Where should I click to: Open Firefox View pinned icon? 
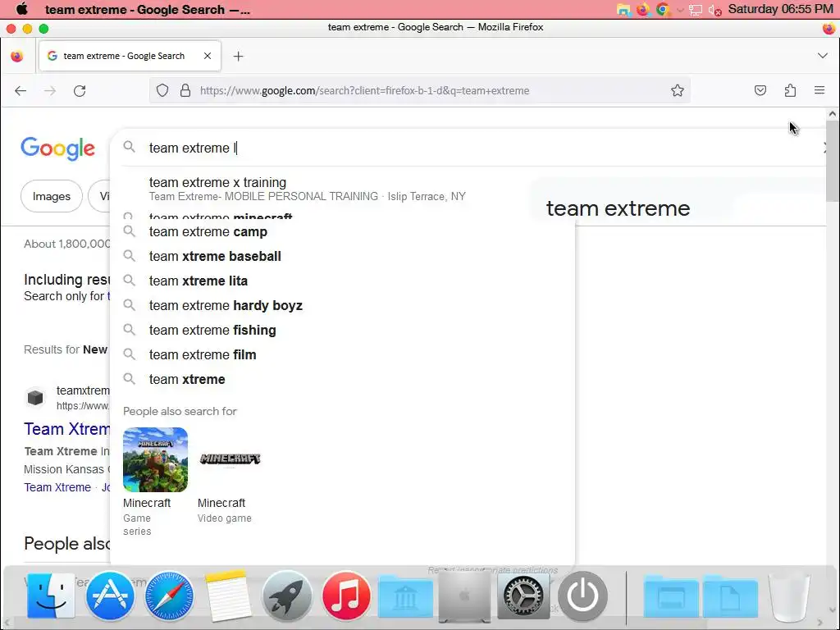click(17, 56)
